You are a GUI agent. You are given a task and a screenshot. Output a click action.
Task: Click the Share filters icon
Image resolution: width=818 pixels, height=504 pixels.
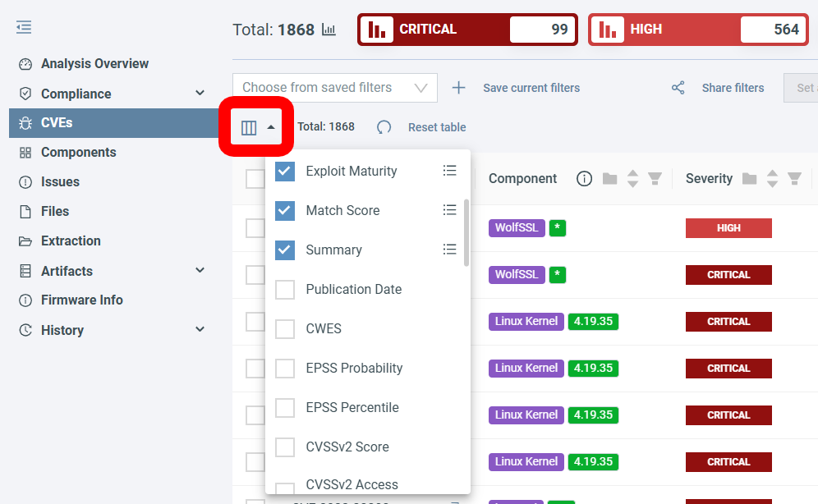(678, 88)
